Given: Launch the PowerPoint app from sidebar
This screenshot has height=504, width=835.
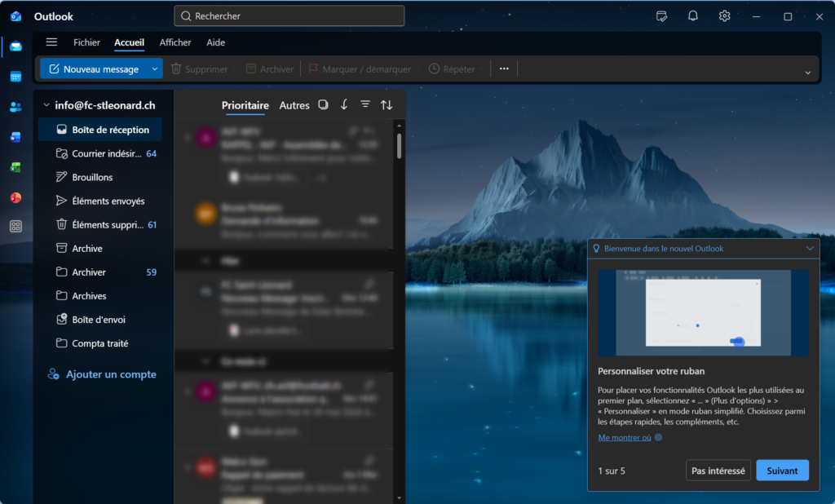Looking at the screenshot, I should [15, 197].
